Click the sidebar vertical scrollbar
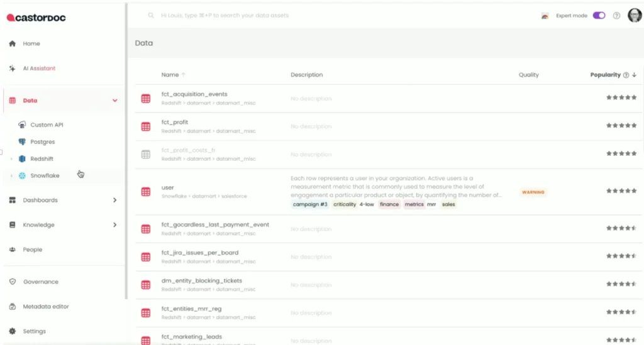644x345 pixels. (x=126, y=151)
